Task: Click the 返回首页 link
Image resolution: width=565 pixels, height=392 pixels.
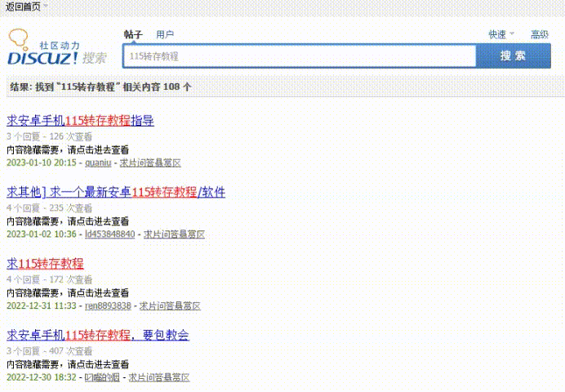Action: tap(23, 7)
